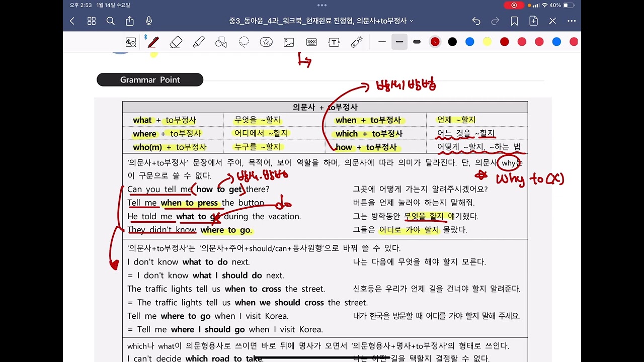Tap the cell 'how + to부정사'
Image resolution: width=644 pixels, height=362 pixels.
pyautogui.click(x=366, y=147)
